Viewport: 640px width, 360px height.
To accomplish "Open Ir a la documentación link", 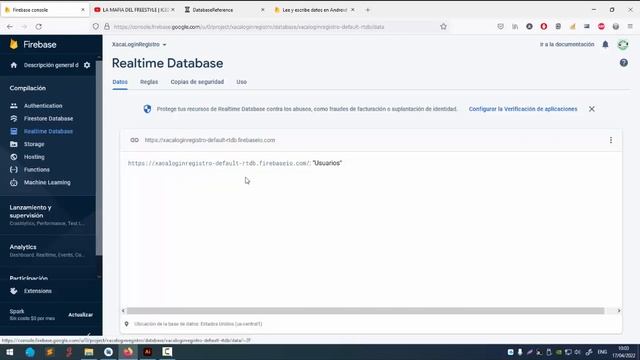I will tap(567, 44).
